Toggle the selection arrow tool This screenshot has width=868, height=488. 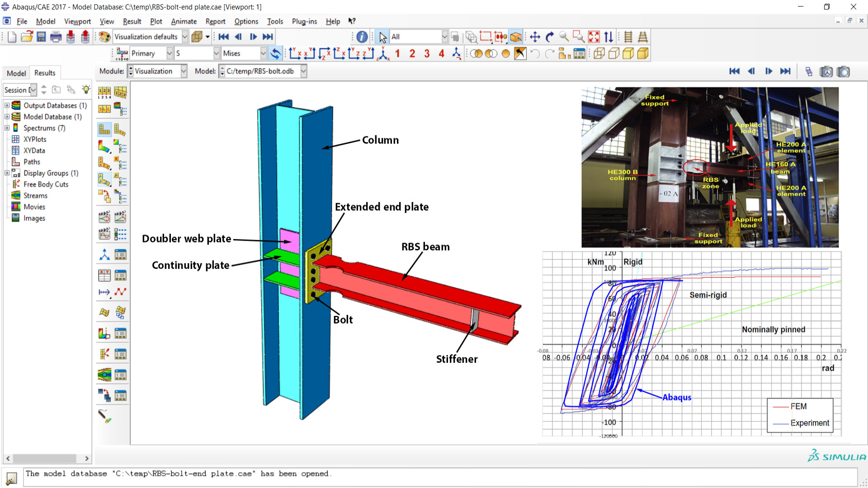pyautogui.click(x=382, y=37)
